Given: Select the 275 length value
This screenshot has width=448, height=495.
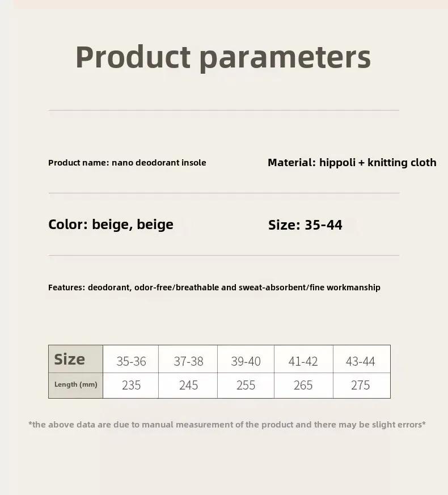Looking at the screenshot, I should pos(361,386).
